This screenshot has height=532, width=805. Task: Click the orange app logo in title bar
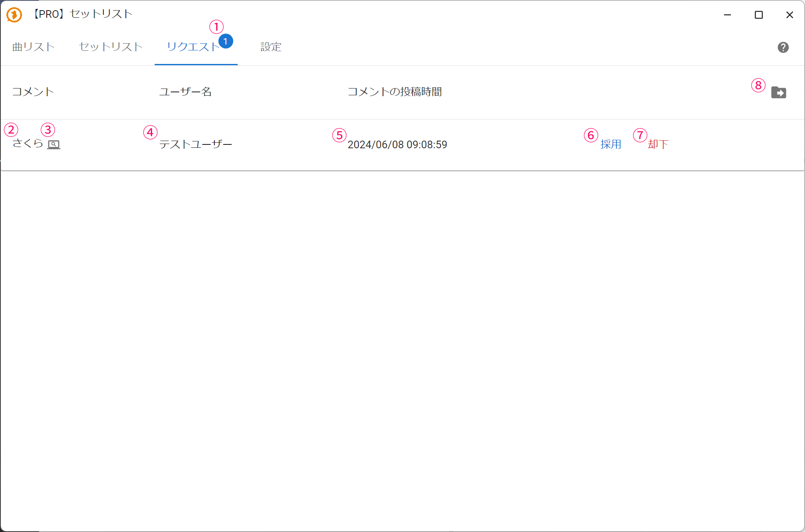point(14,15)
